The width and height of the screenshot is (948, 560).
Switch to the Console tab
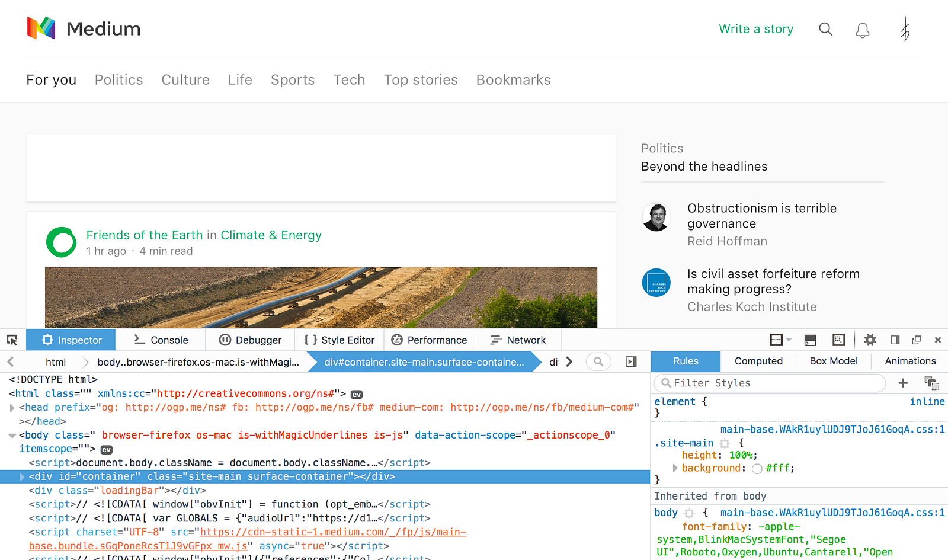tap(161, 340)
